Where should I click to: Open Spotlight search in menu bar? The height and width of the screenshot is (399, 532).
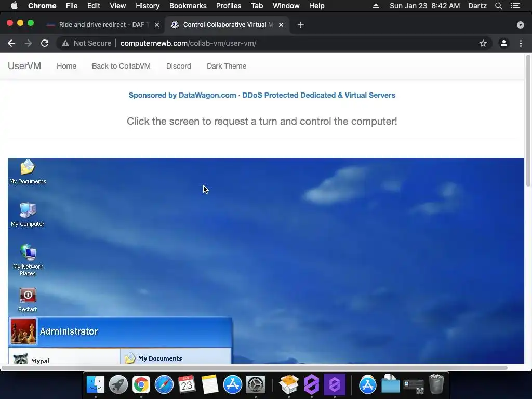point(498,6)
